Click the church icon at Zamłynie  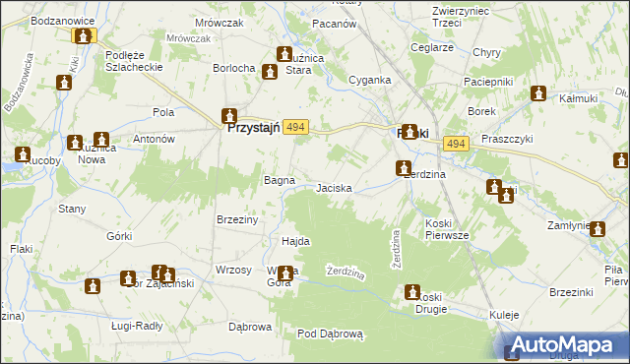[x=598, y=229]
